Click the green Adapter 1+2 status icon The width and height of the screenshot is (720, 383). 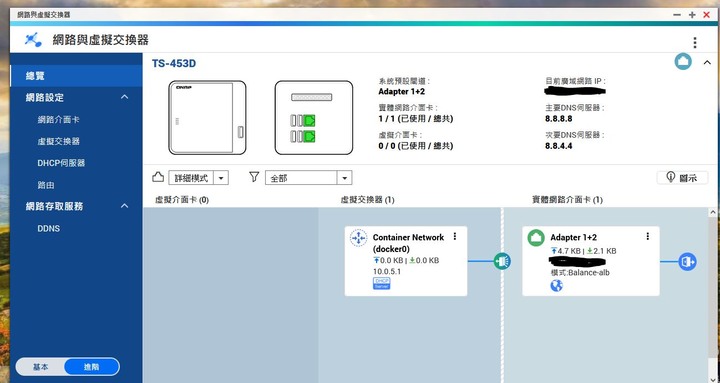click(535, 238)
